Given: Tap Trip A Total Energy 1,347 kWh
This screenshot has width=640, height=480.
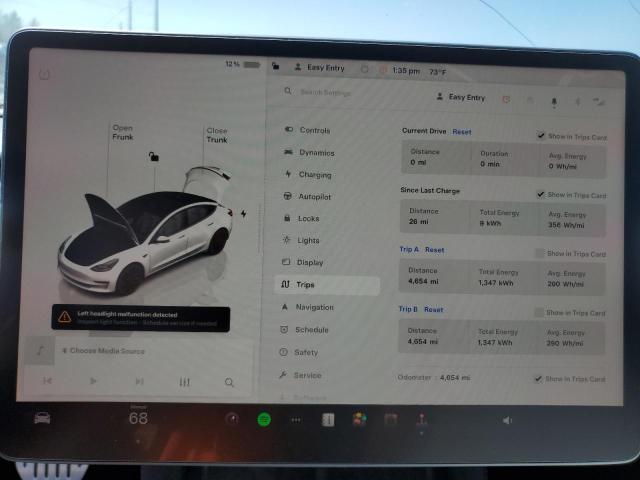Looking at the screenshot, I should pyautogui.click(x=496, y=282).
